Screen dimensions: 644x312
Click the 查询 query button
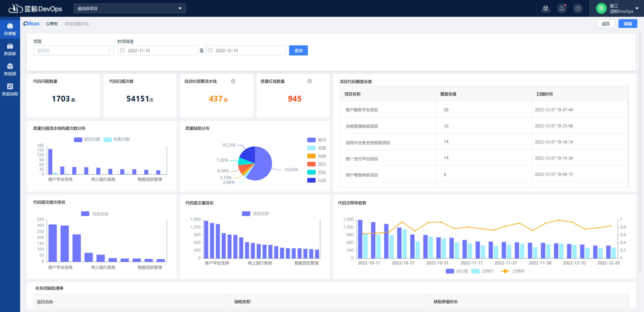(298, 50)
